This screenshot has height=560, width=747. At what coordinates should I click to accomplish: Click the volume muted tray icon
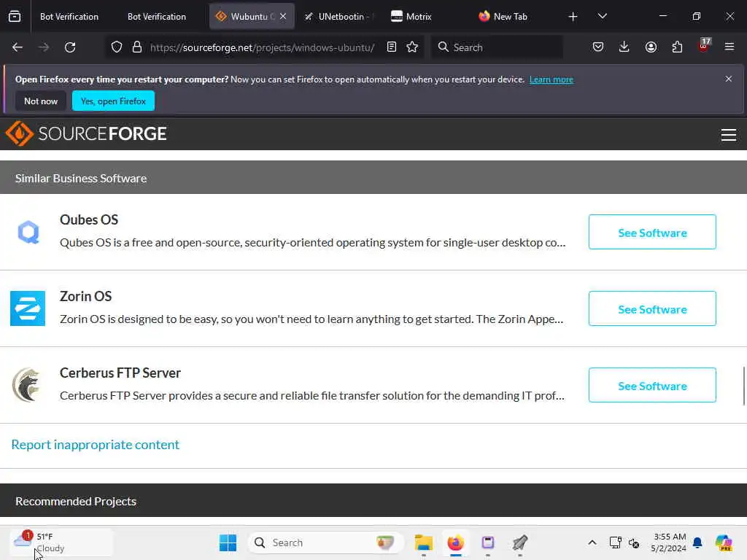[x=634, y=542]
